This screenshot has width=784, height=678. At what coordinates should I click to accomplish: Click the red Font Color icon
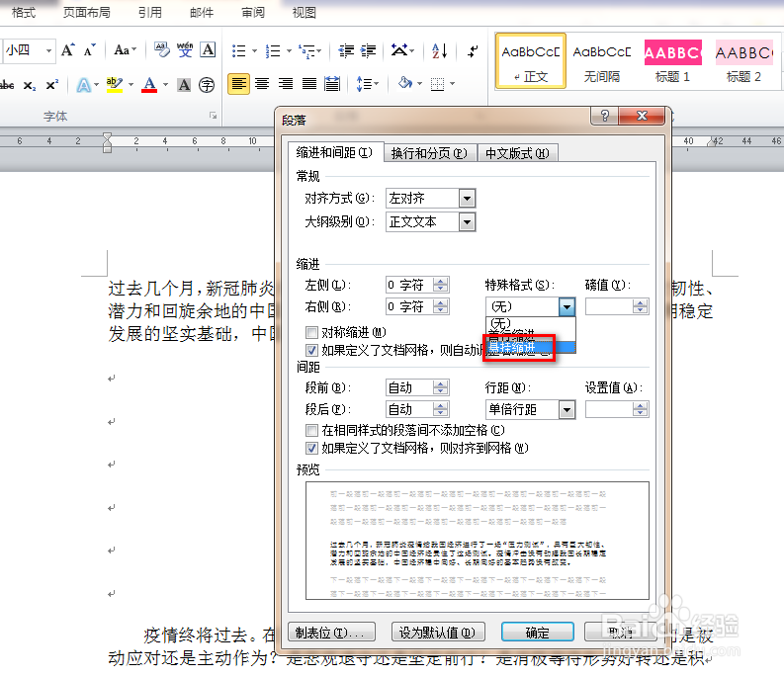point(149,85)
